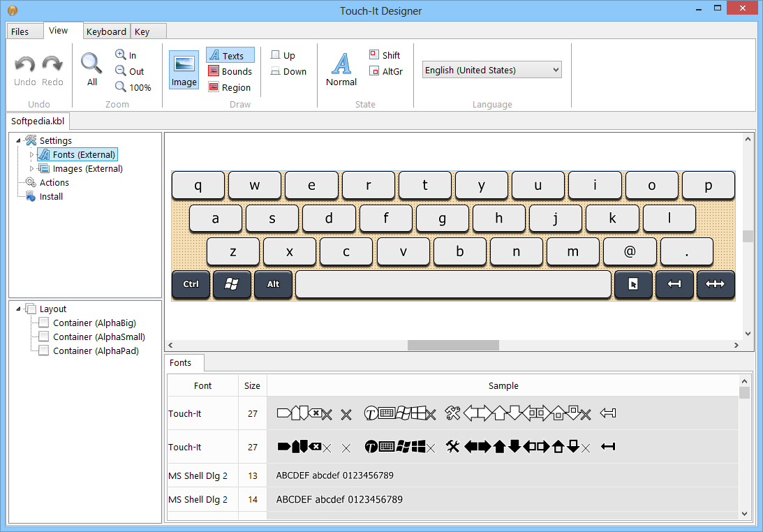This screenshot has height=532, width=763.
Task: Click the Alt key on keyboard preview
Action: tap(274, 284)
